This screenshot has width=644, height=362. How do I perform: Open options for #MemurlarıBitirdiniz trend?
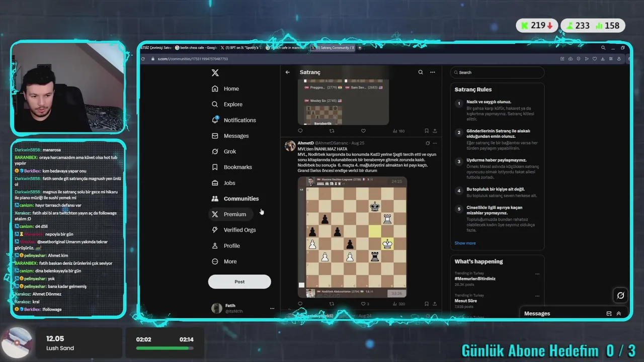[537, 274]
